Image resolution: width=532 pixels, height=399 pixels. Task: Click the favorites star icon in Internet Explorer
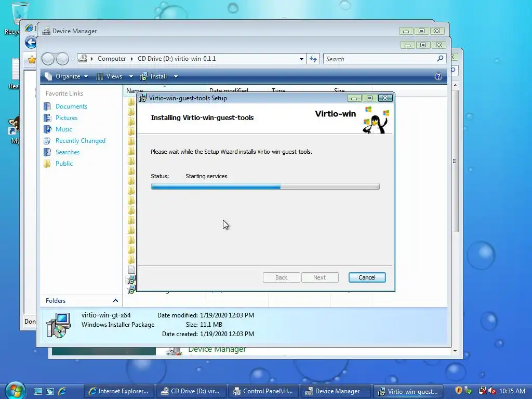[32, 60]
